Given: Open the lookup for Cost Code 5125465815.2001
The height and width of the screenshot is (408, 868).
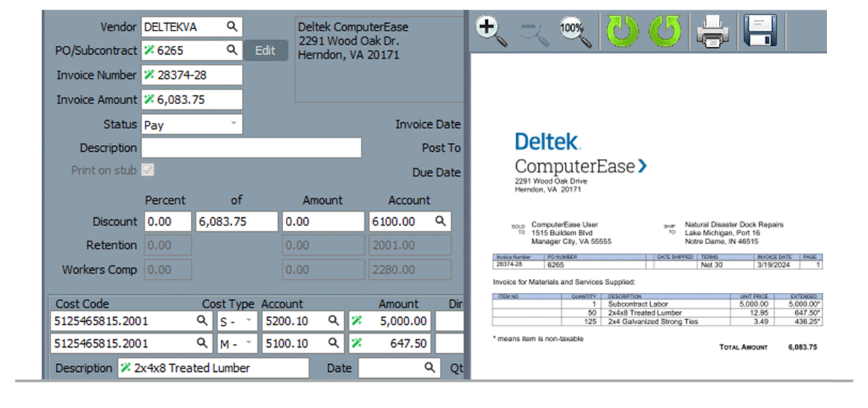Looking at the screenshot, I should 201,321.
